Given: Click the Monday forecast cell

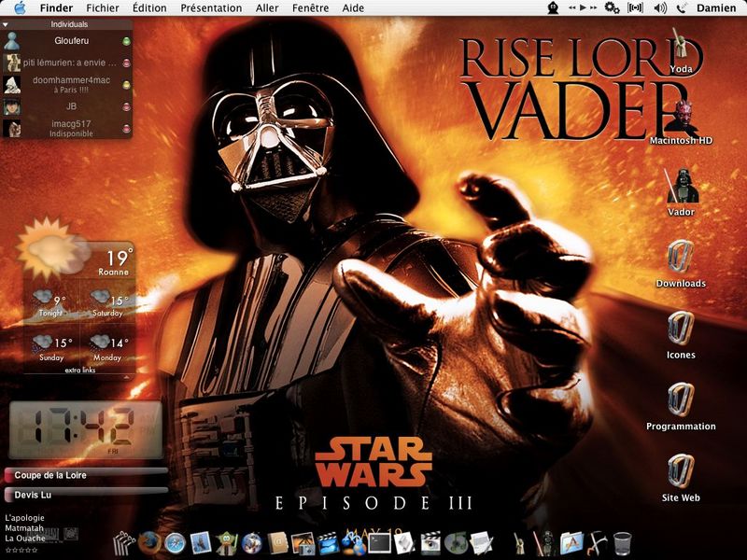Looking at the screenshot, I should pyautogui.click(x=107, y=348).
